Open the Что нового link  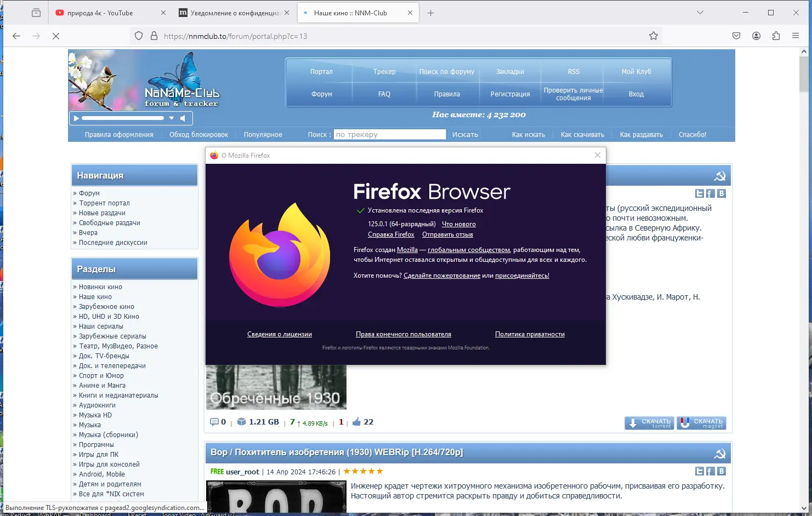point(459,224)
